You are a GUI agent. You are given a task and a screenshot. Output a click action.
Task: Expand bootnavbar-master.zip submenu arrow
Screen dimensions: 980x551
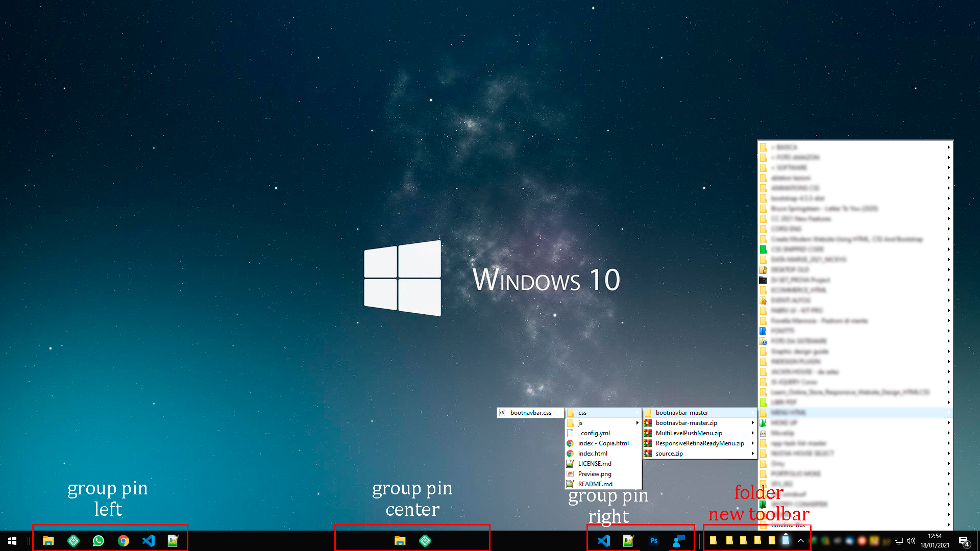tap(752, 423)
